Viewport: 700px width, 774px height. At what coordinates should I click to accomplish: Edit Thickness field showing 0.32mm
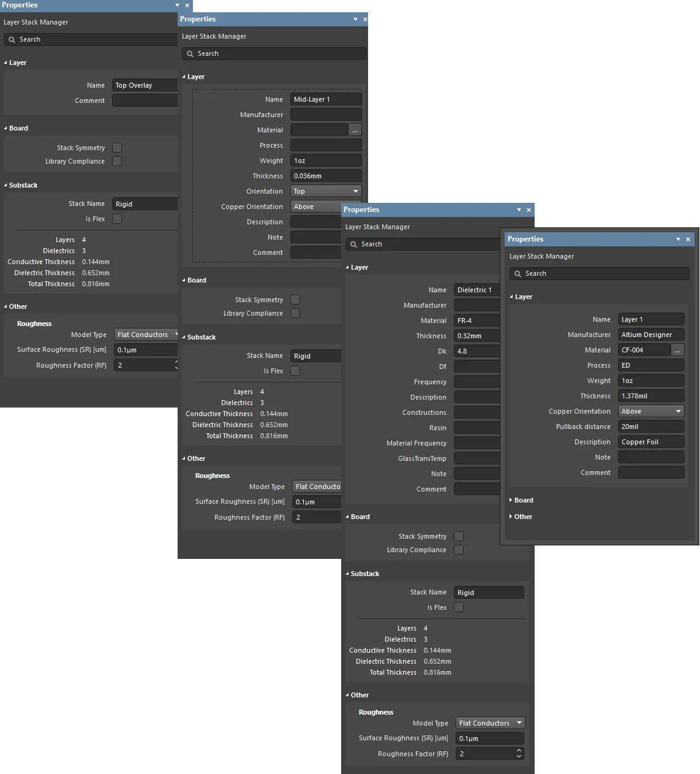click(x=477, y=336)
